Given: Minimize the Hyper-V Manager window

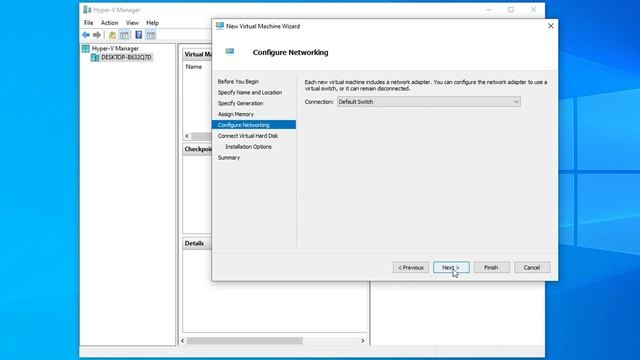Looking at the screenshot, I should (489, 9).
